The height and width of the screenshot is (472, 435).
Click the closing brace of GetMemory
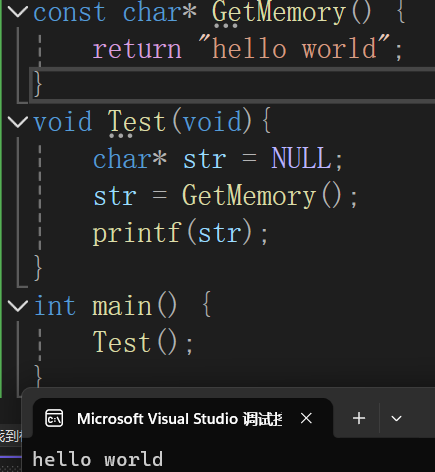click(38, 85)
